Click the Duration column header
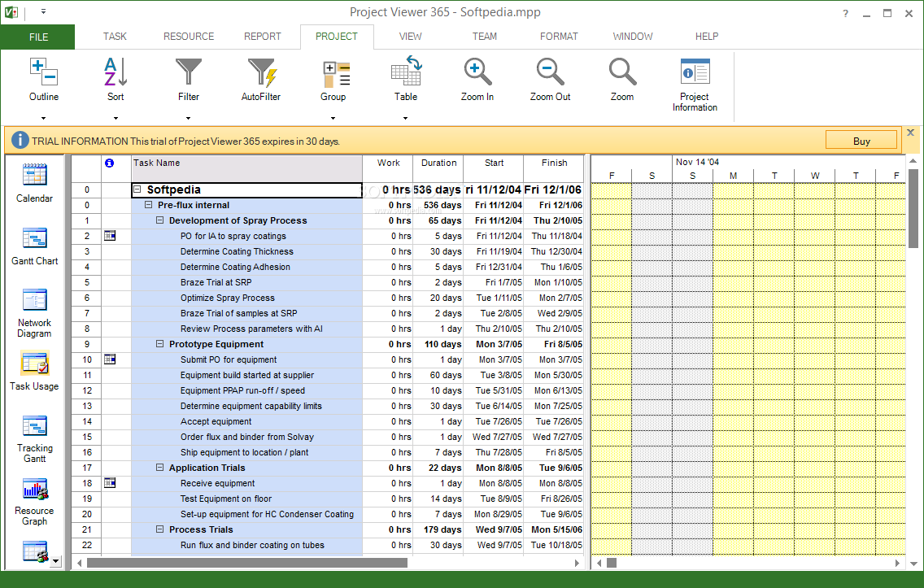 pyautogui.click(x=438, y=163)
